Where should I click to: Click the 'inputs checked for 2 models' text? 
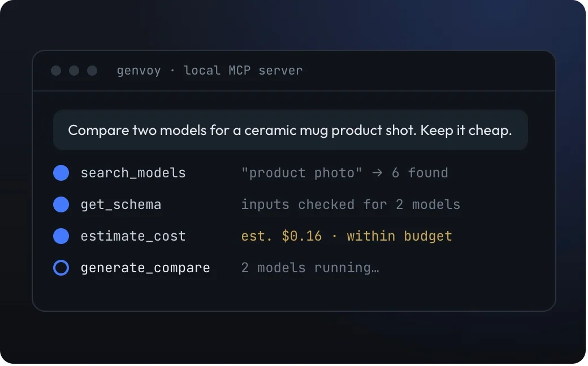(351, 204)
